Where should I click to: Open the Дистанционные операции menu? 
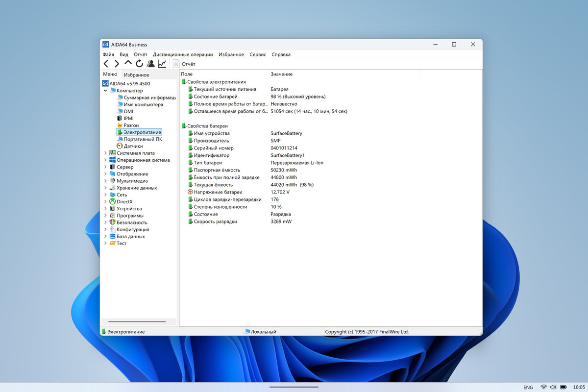click(x=183, y=54)
